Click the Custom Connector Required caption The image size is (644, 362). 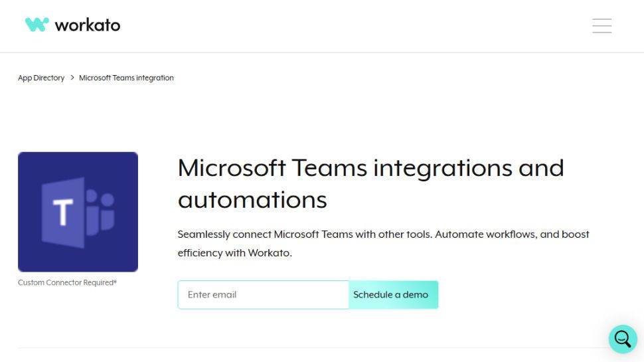click(65, 283)
